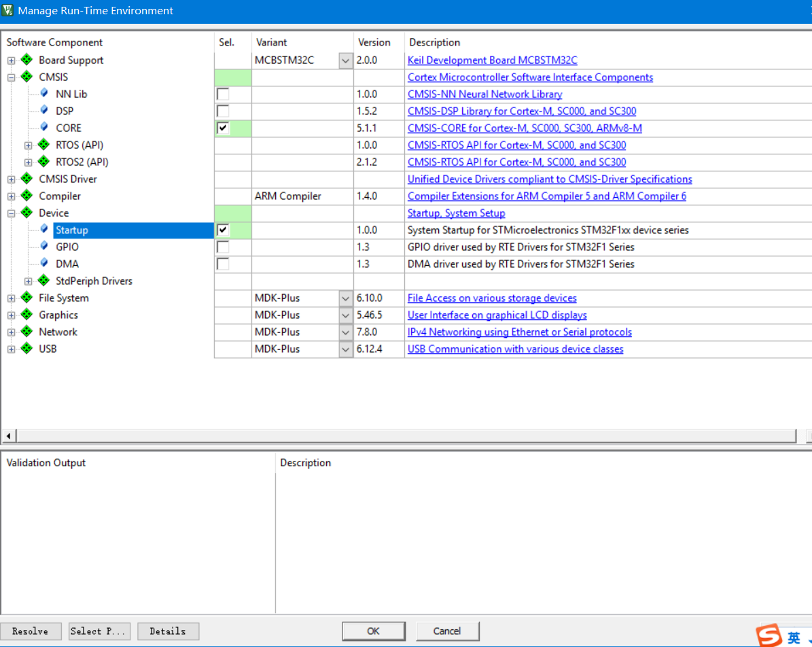The width and height of the screenshot is (812, 647).
Task: Expand the Compiler tree node
Action: pyautogui.click(x=11, y=196)
